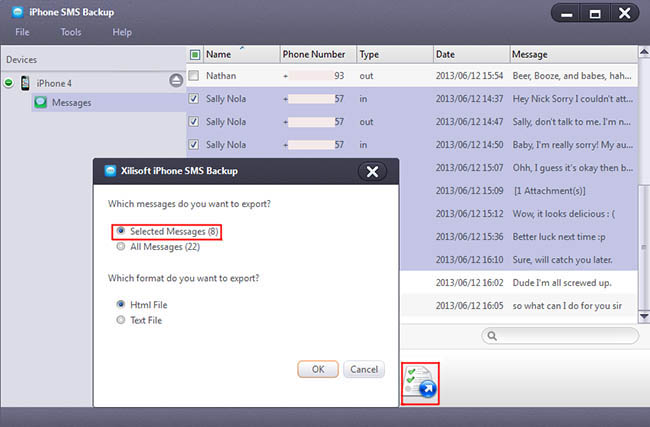This screenshot has width=650, height=427.
Task: Click the iPhone 4 device icon
Action: [x=25, y=82]
